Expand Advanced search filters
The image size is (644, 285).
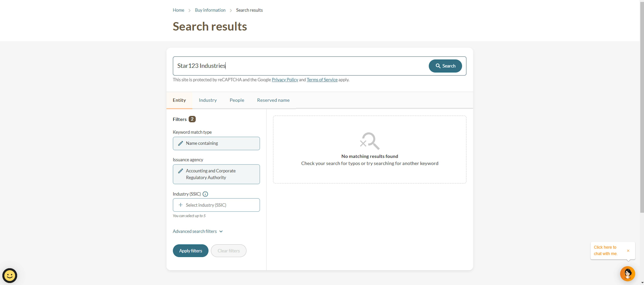point(198,232)
